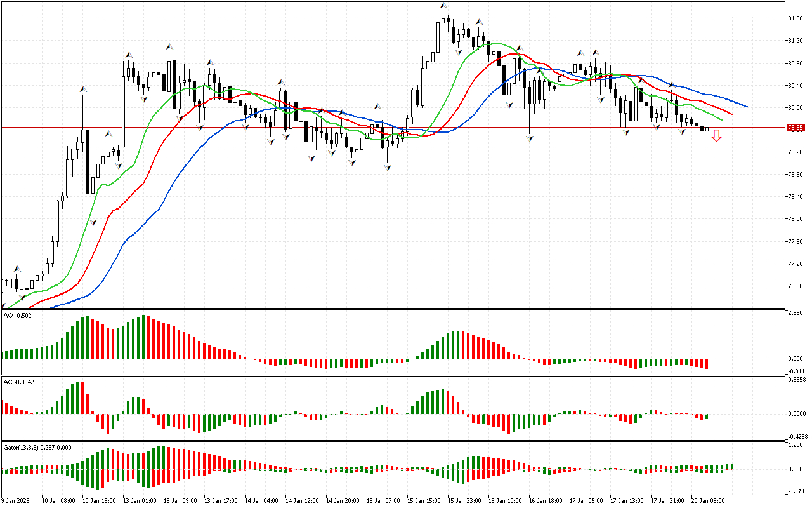Image resolution: width=812 pixels, height=508 pixels.
Task: Click the 77.60 price scale label
Action: [795, 241]
